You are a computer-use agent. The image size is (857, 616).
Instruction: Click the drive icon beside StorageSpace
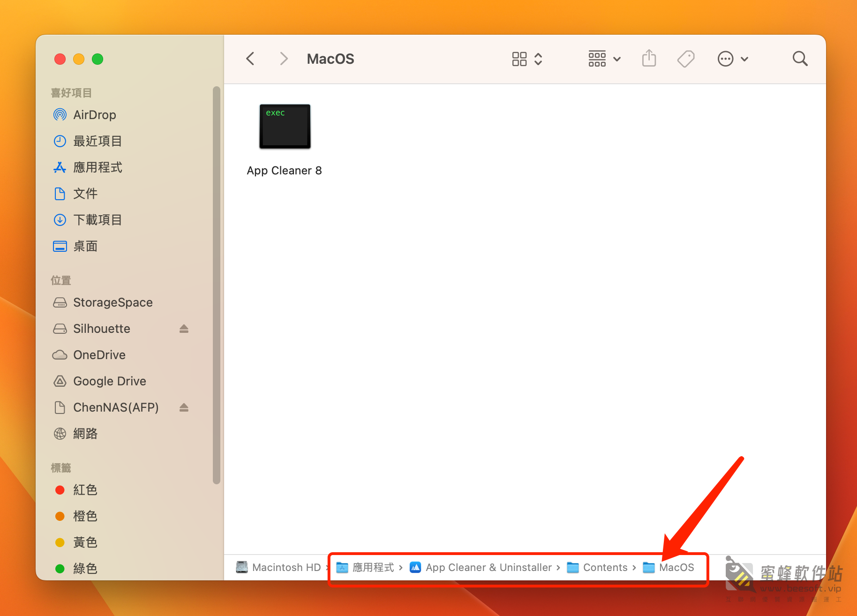coord(60,302)
